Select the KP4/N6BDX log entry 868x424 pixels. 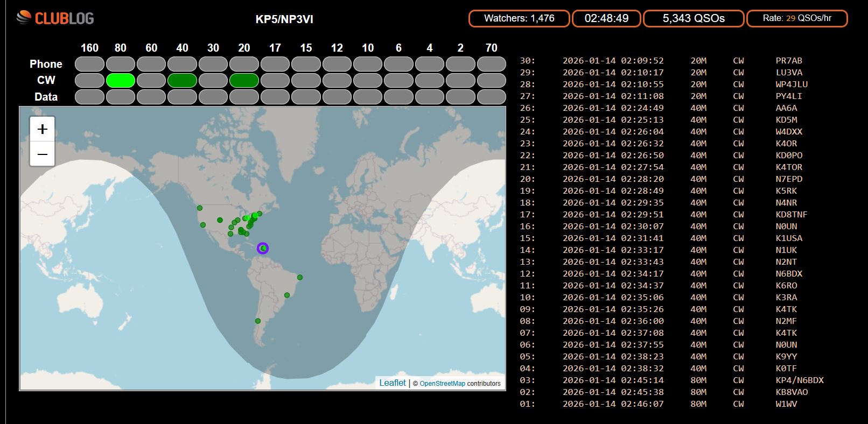(799, 380)
